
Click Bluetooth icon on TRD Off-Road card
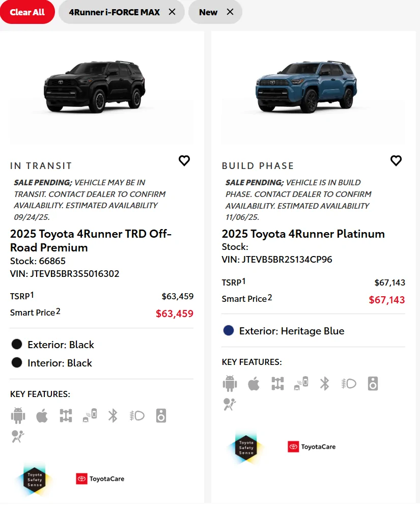point(113,416)
